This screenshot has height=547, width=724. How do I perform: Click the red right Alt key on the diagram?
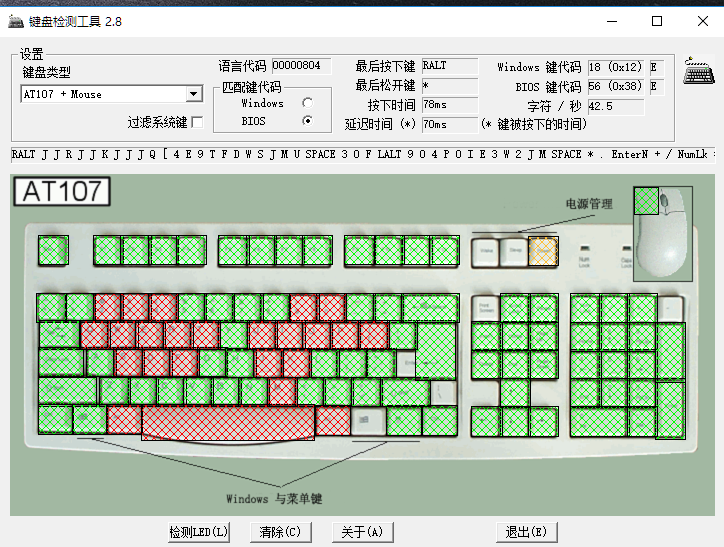tap(332, 421)
